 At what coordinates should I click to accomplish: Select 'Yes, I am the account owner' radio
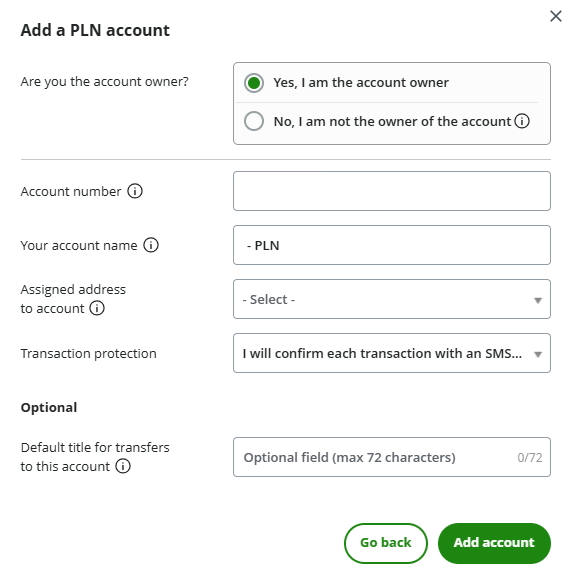[254, 83]
